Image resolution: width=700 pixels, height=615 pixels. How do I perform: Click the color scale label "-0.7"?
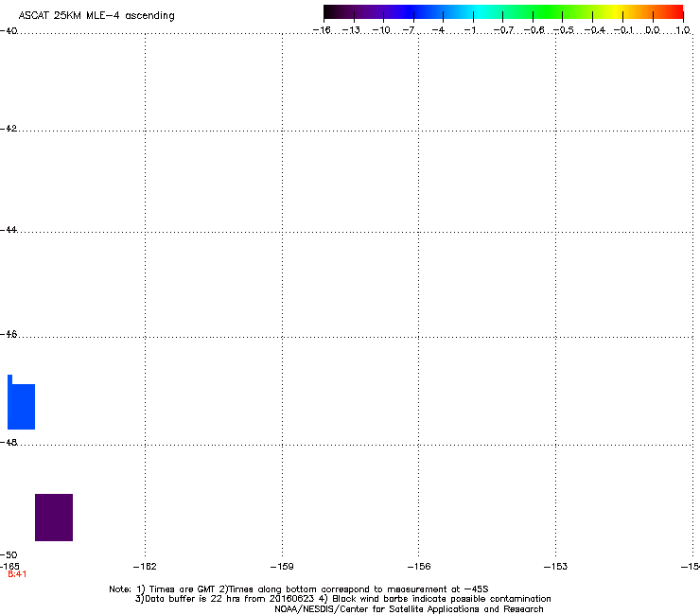pyautogui.click(x=503, y=30)
